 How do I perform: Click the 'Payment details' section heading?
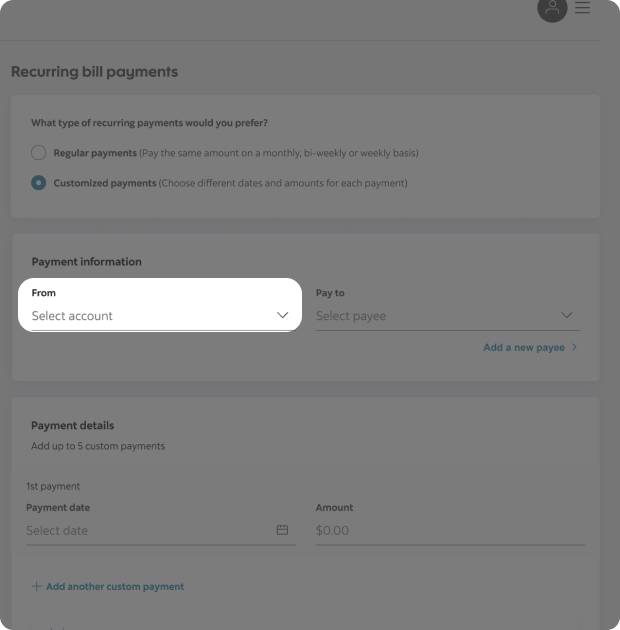click(73, 426)
